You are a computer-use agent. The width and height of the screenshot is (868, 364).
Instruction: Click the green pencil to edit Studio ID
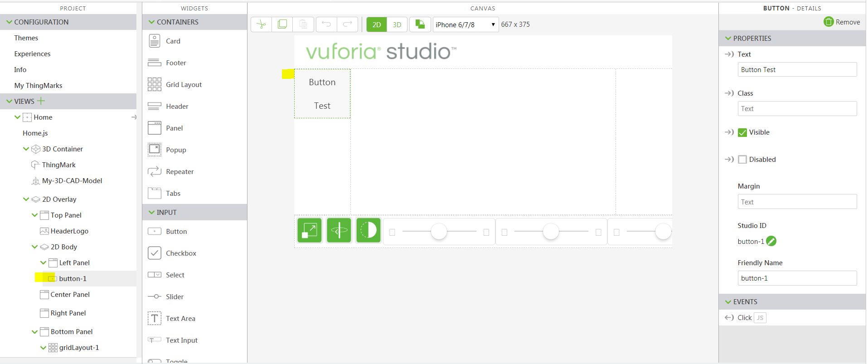pyautogui.click(x=771, y=241)
